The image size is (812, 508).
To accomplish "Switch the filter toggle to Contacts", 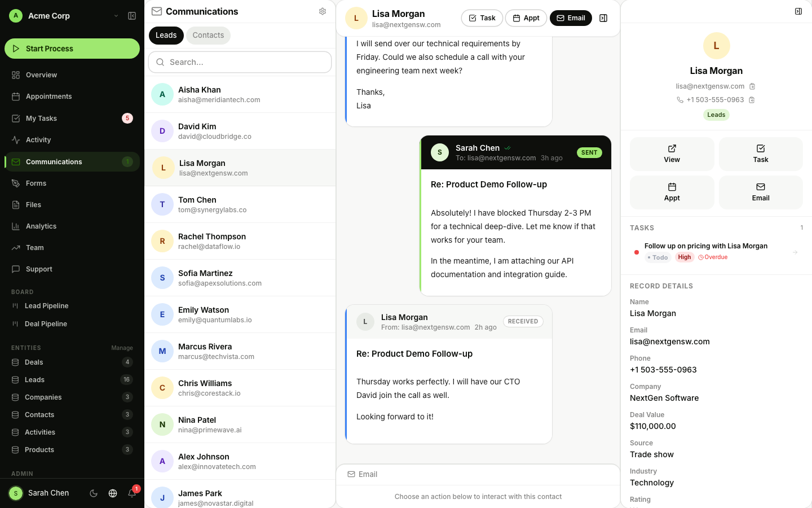I will tap(208, 35).
